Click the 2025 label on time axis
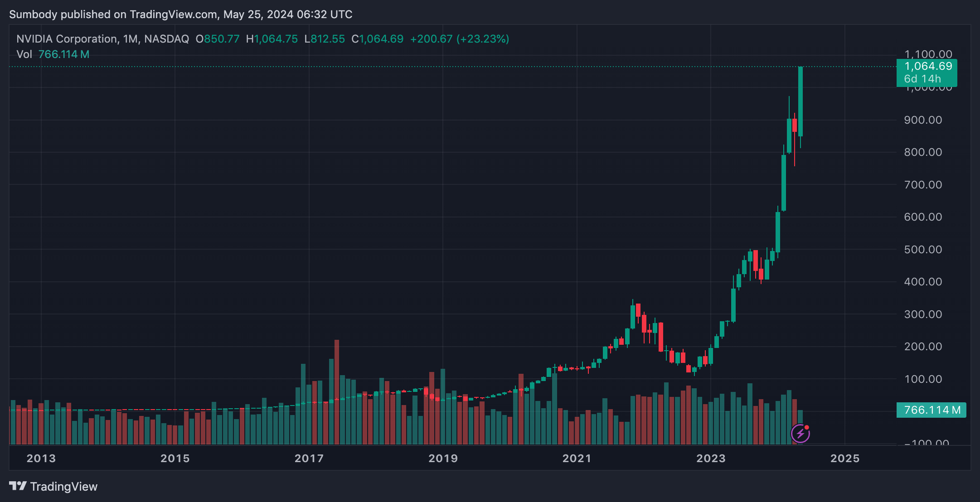Image resolution: width=980 pixels, height=502 pixels. pos(845,459)
